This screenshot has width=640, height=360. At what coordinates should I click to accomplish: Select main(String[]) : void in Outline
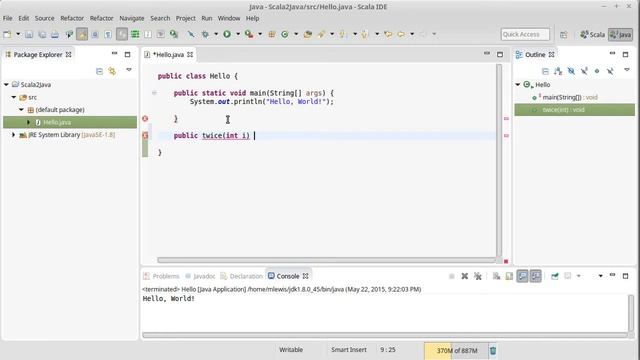[570, 98]
